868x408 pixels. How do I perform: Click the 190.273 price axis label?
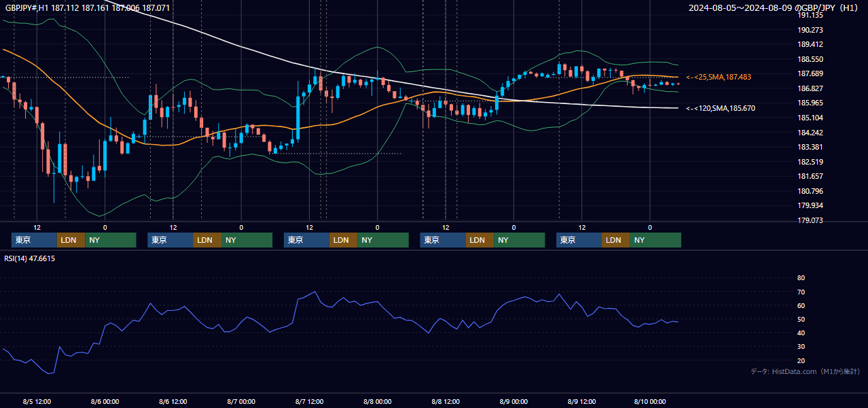(810, 30)
